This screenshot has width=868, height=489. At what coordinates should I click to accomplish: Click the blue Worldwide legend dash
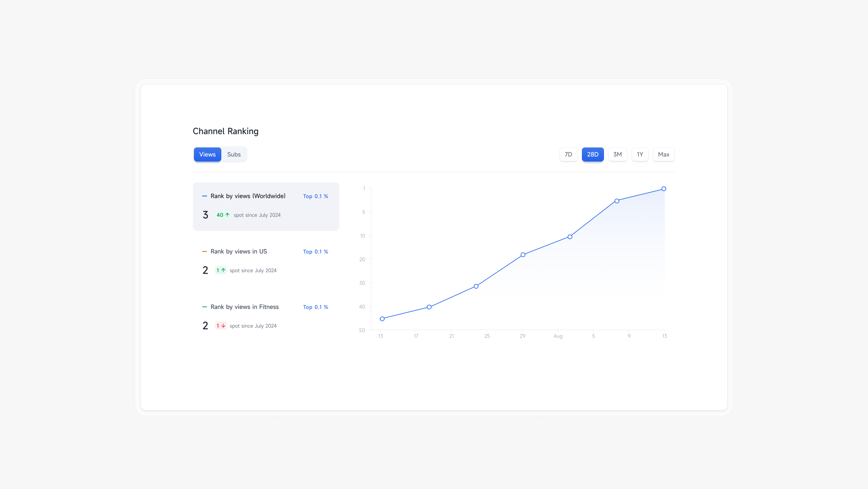pos(204,196)
